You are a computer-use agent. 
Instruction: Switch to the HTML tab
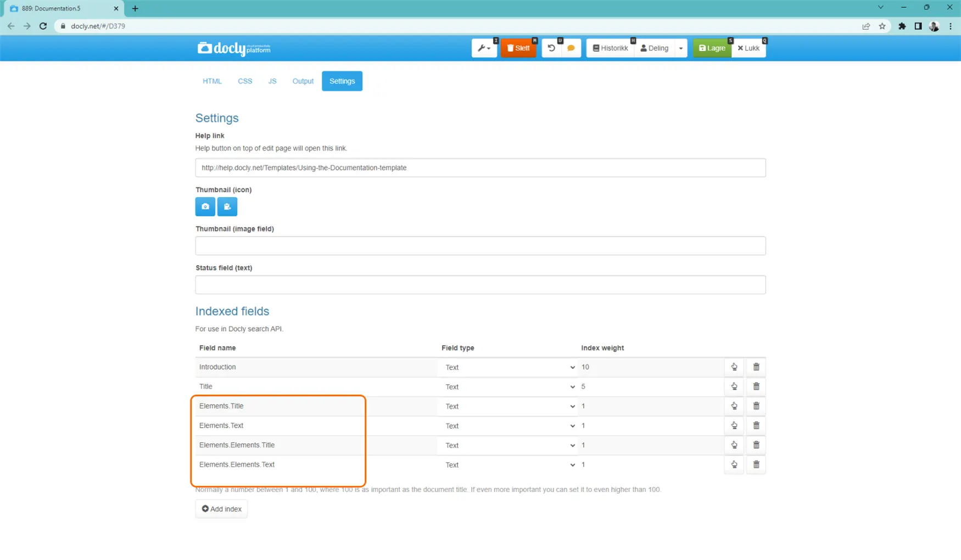[x=212, y=81]
